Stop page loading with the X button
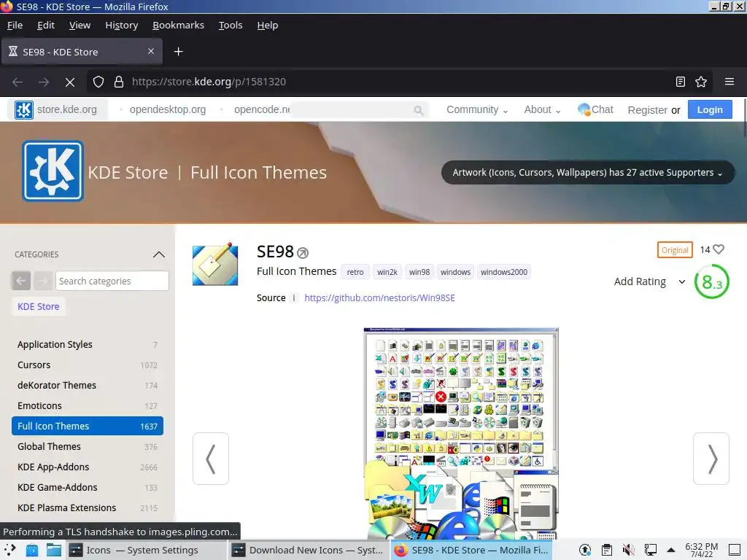 click(x=70, y=82)
